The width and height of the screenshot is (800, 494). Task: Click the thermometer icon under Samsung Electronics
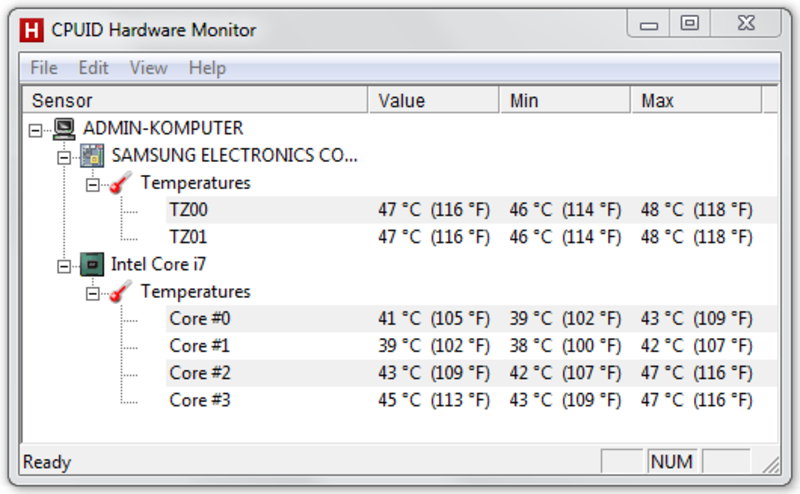pos(121,183)
